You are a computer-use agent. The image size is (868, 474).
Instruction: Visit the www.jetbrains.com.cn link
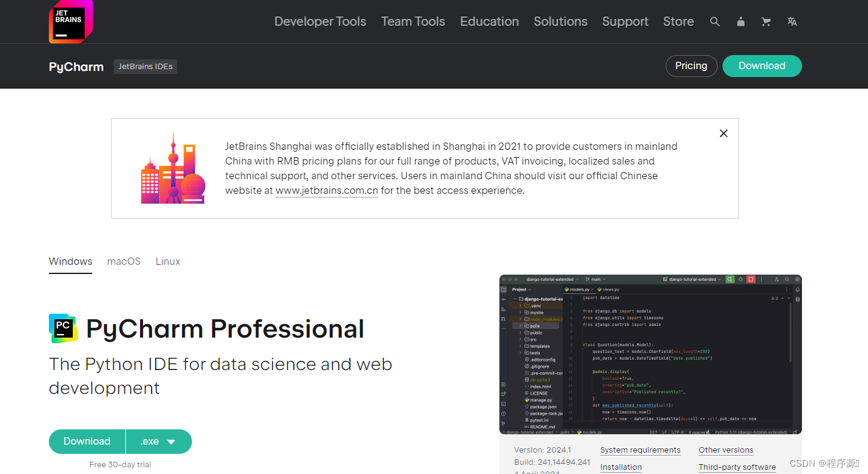click(326, 190)
